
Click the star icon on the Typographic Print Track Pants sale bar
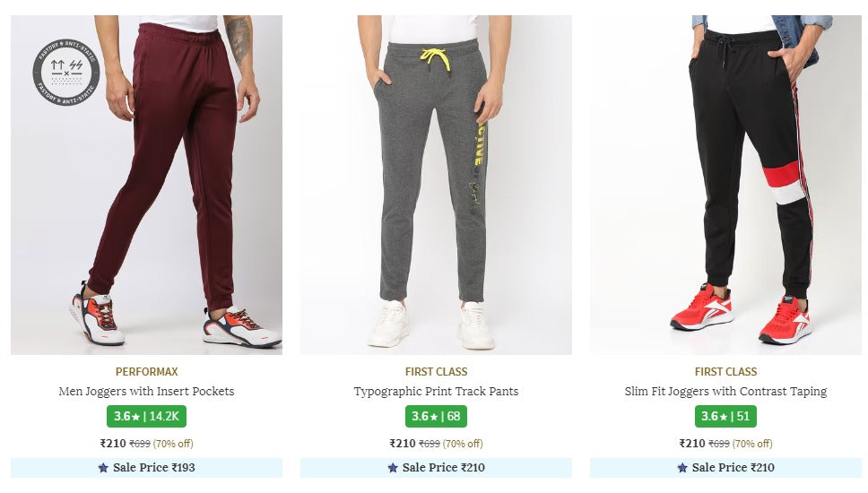393,468
